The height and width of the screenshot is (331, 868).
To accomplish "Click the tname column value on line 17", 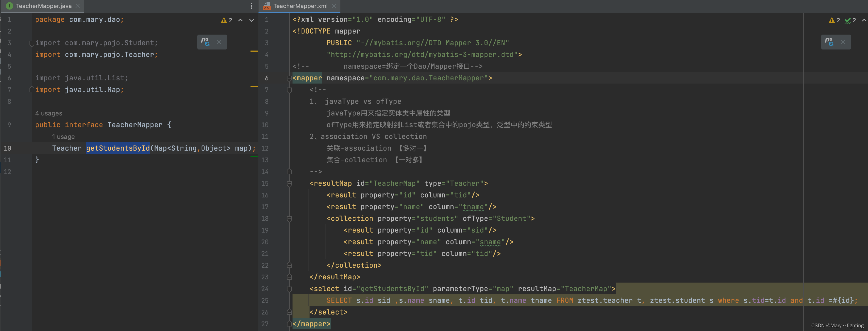I will pos(473,207).
